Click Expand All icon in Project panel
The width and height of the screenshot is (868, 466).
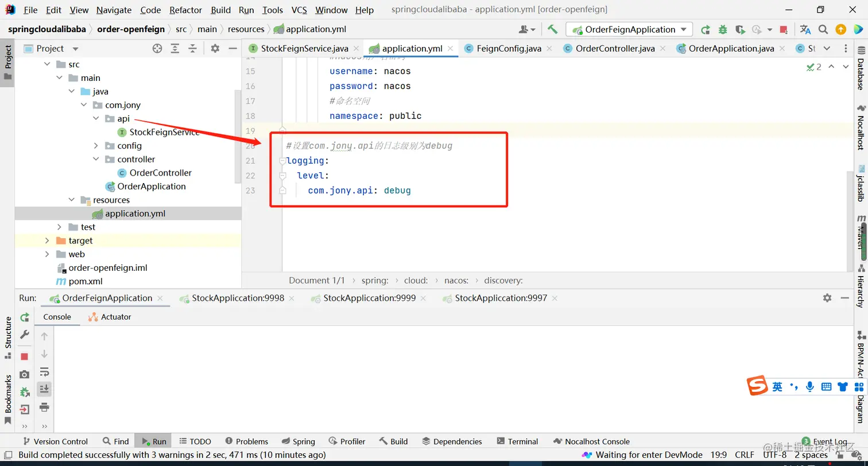click(x=176, y=49)
